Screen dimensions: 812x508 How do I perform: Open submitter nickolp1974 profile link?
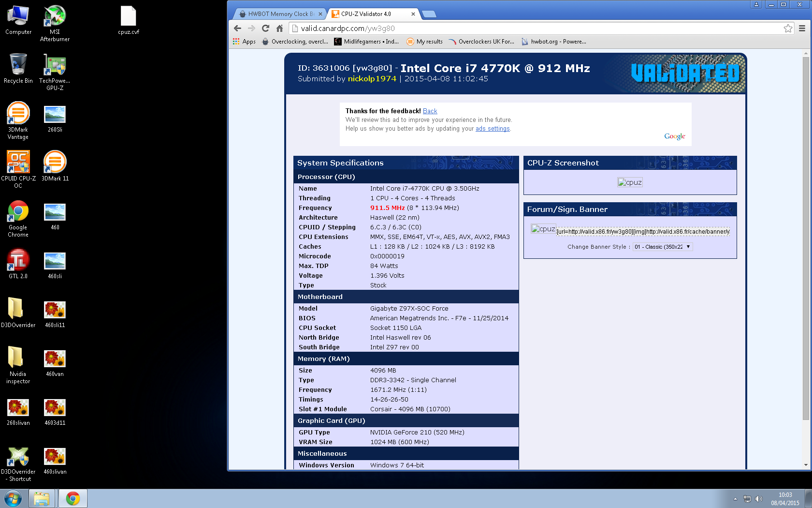pyautogui.click(x=372, y=79)
